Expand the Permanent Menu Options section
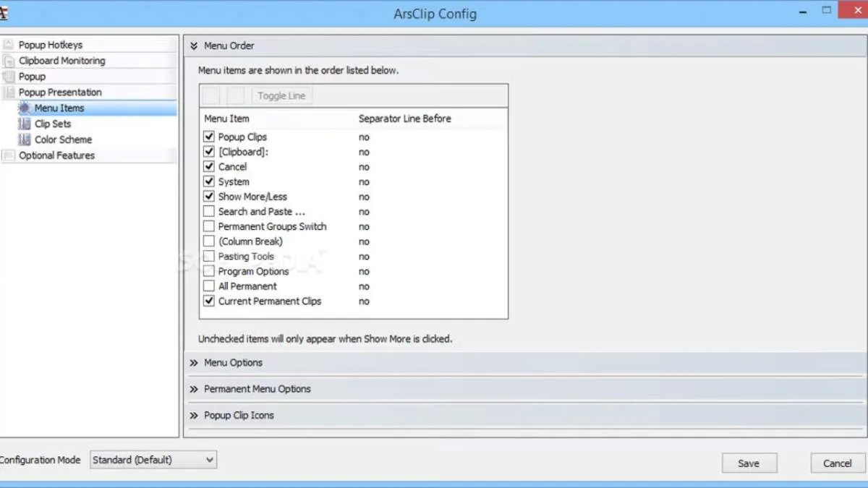868x488 pixels. click(194, 389)
